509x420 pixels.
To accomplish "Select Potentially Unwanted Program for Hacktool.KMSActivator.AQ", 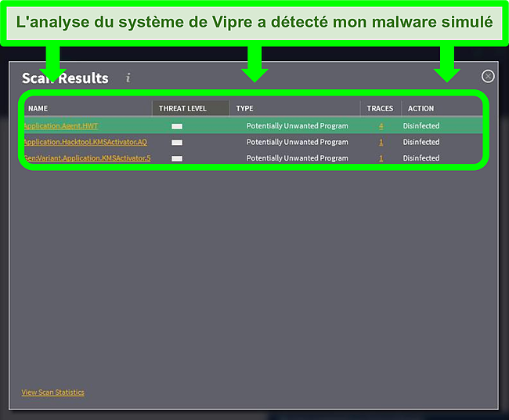I will [297, 142].
